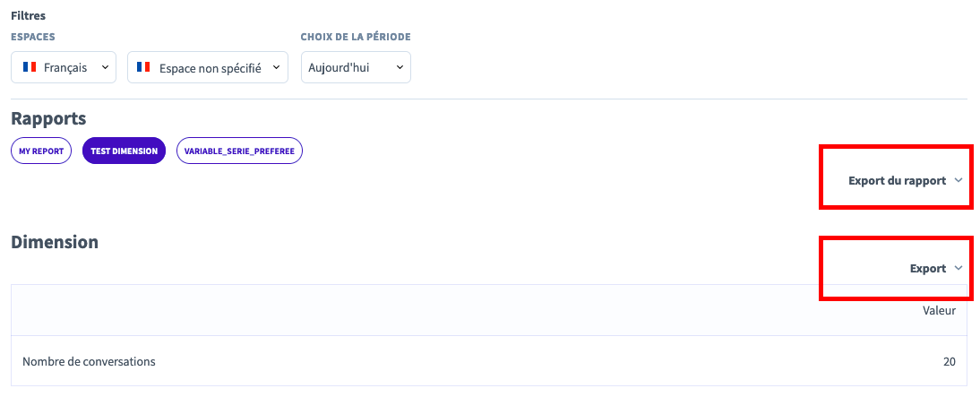Click Export in the Dimension section
The height and width of the screenshot is (397, 980).
927,269
